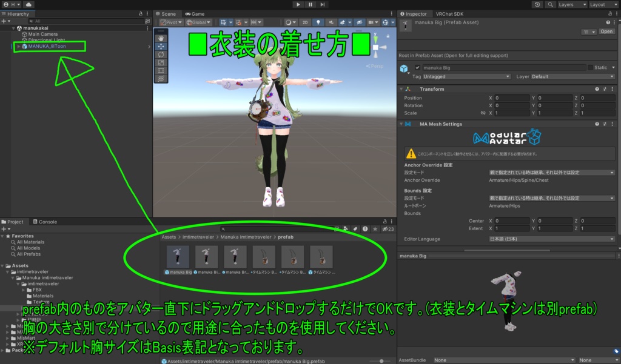Open the FBX folder
Screen dimensions: 621x364
pyautogui.click(x=37, y=290)
